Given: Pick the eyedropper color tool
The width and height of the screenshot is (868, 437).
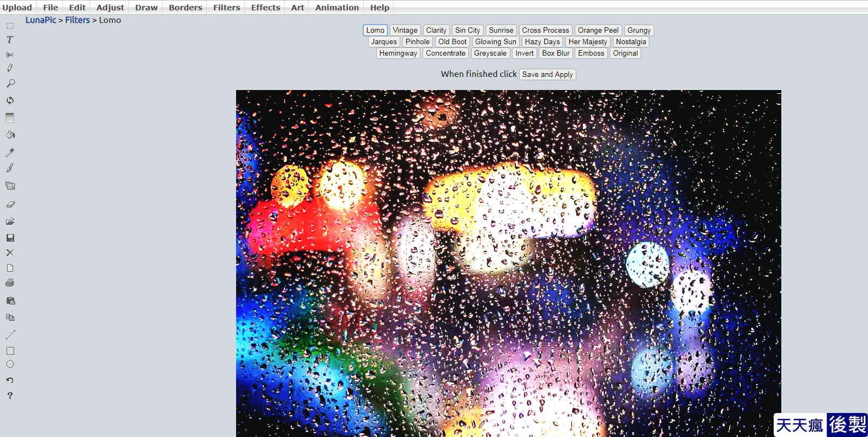Looking at the screenshot, I should pyautogui.click(x=10, y=152).
